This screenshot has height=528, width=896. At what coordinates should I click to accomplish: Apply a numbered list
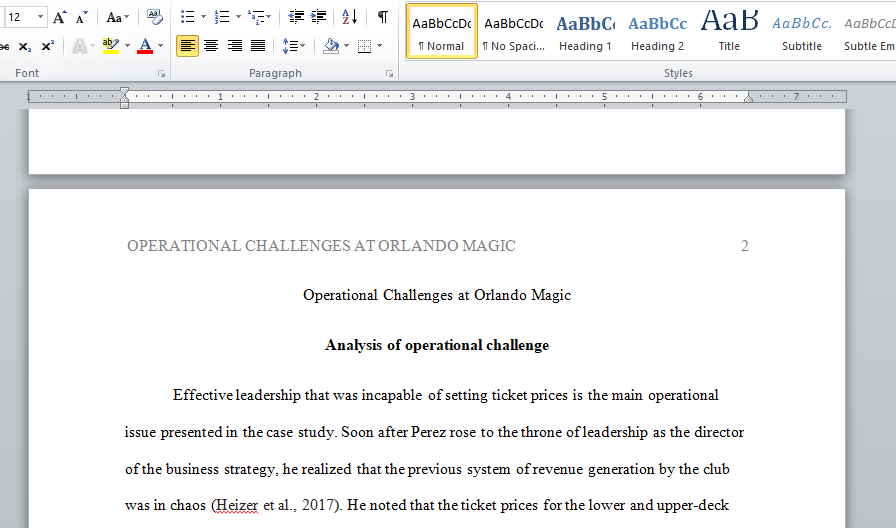222,17
